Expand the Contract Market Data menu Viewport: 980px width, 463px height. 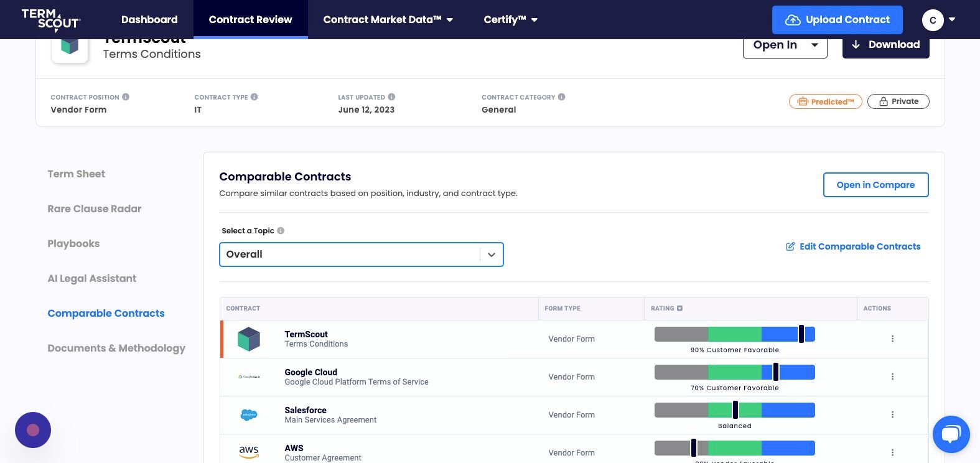point(388,19)
